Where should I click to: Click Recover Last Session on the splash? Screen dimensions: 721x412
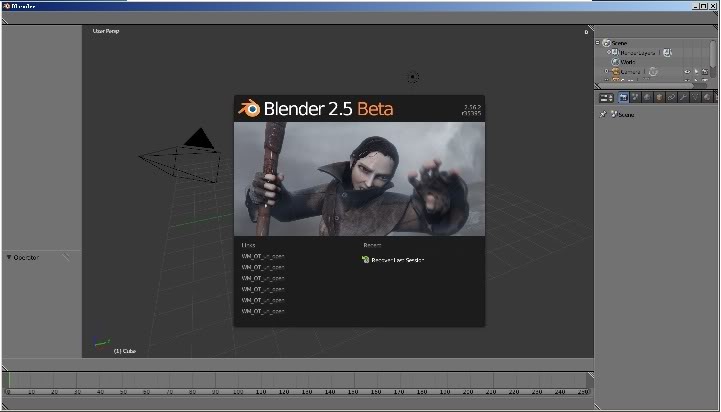coord(397,260)
